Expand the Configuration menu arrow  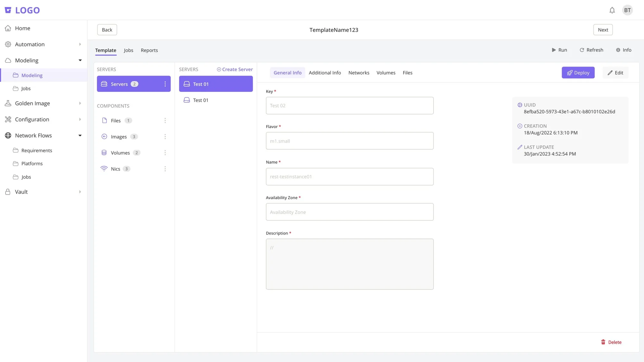click(x=80, y=119)
